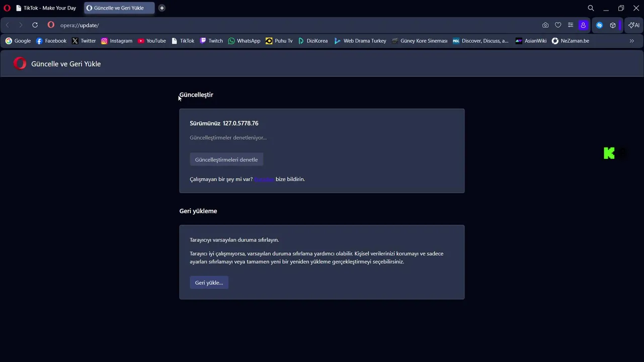
Task: Open the NeZaman.be bookmark
Action: pos(571,41)
